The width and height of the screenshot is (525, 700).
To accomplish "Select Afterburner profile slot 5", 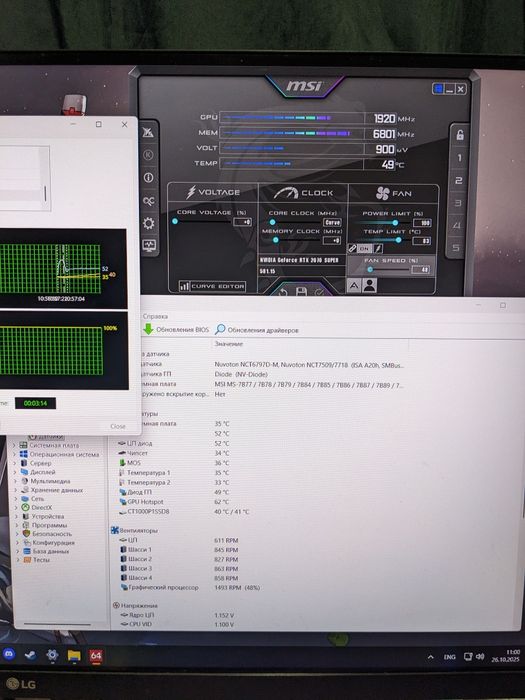I will [455, 247].
